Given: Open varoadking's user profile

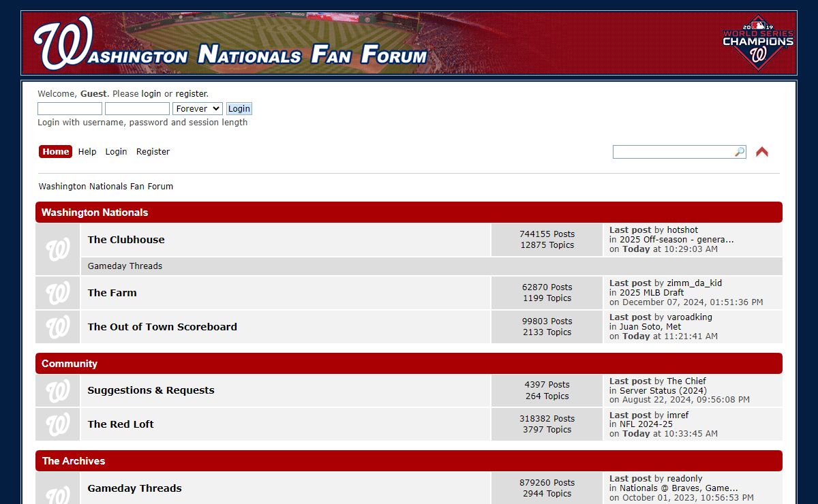Looking at the screenshot, I should [x=689, y=317].
